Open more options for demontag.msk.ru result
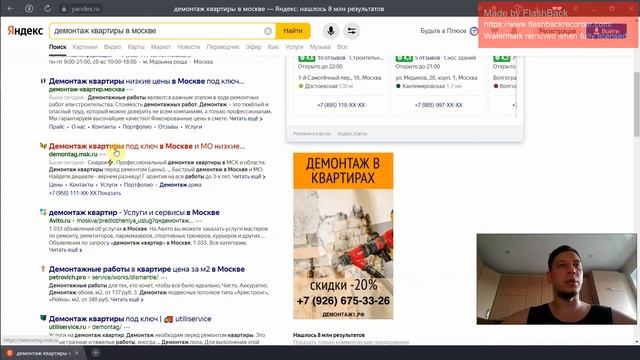640x360 pixels. click(102, 154)
